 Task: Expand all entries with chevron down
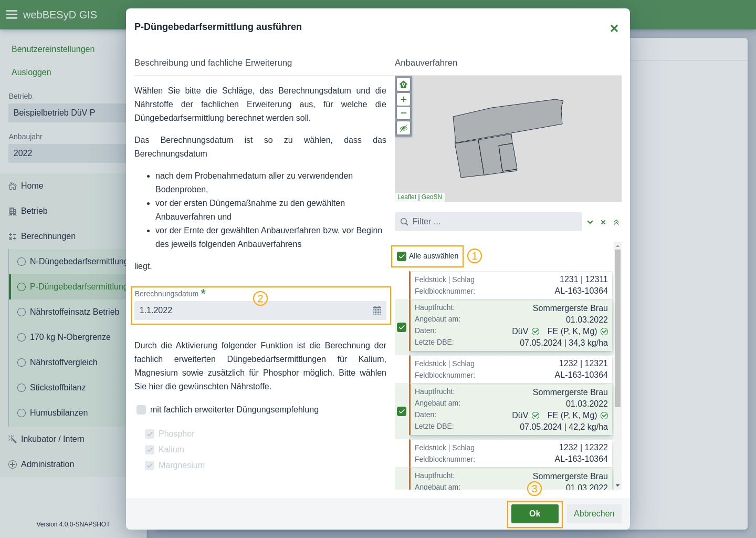590,222
